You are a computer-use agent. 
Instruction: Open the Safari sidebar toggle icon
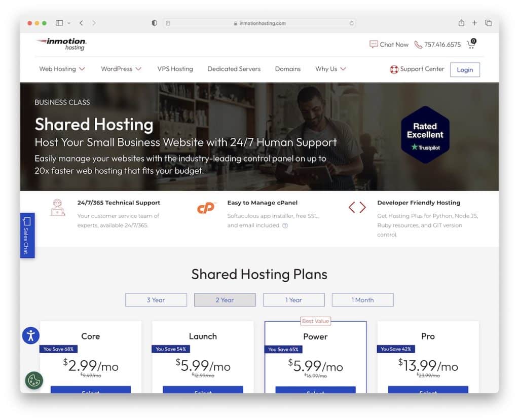point(59,23)
